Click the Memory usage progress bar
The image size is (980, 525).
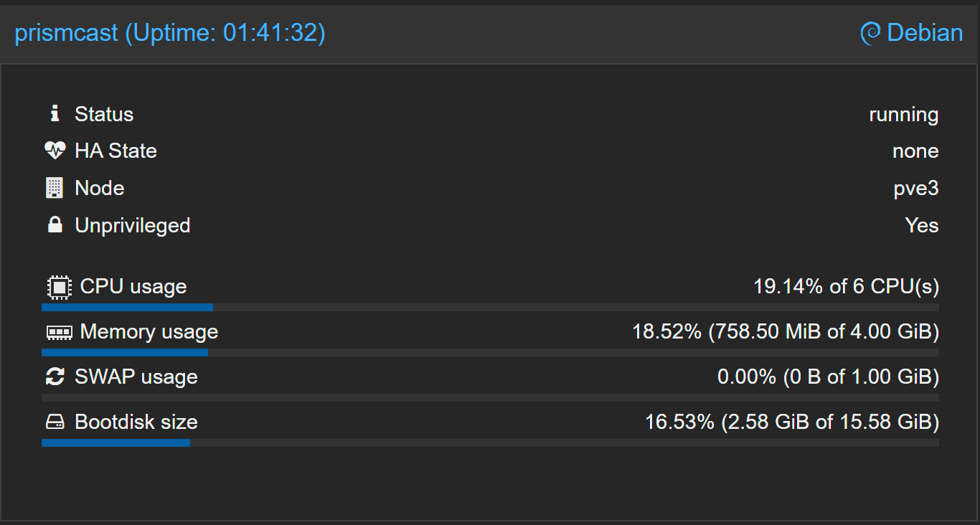click(490, 352)
